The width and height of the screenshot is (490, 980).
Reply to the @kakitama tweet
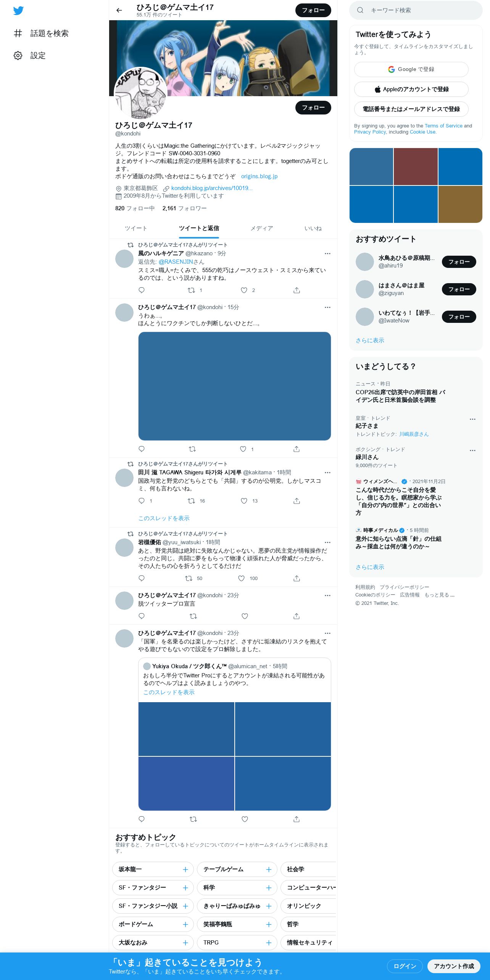click(142, 501)
